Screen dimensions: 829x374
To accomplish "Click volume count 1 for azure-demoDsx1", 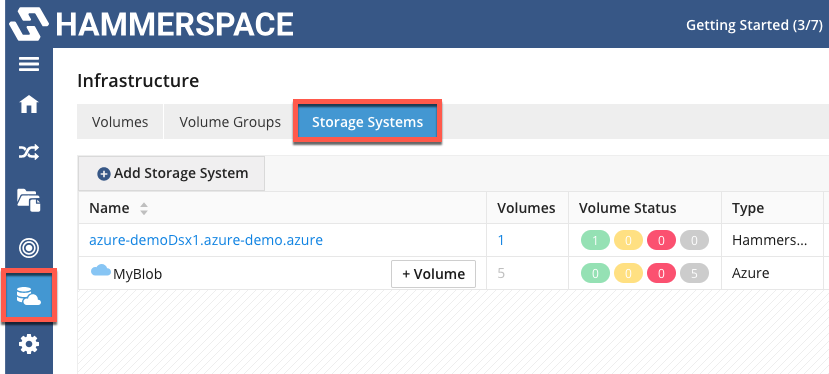I will click(501, 240).
